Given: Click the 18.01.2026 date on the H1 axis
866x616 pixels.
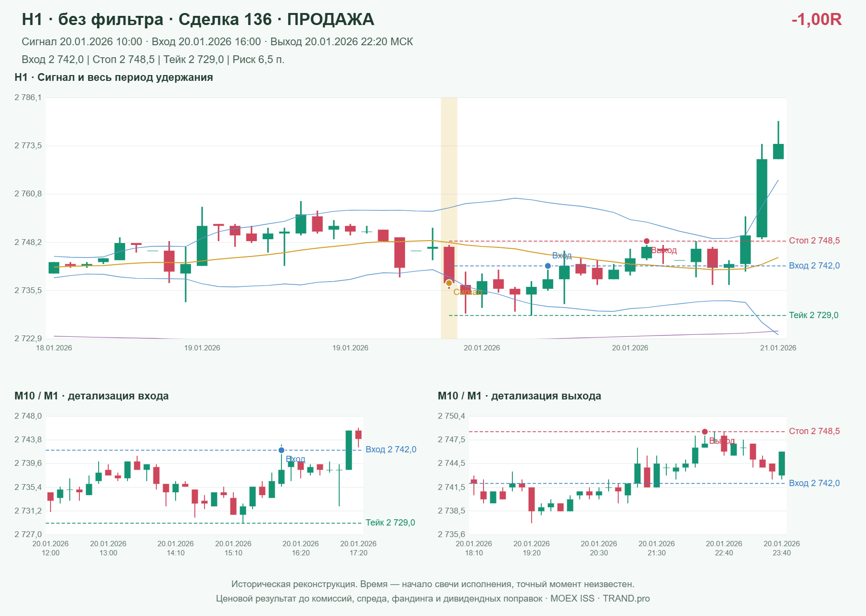Looking at the screenshot, I should [x=54, y=348].
